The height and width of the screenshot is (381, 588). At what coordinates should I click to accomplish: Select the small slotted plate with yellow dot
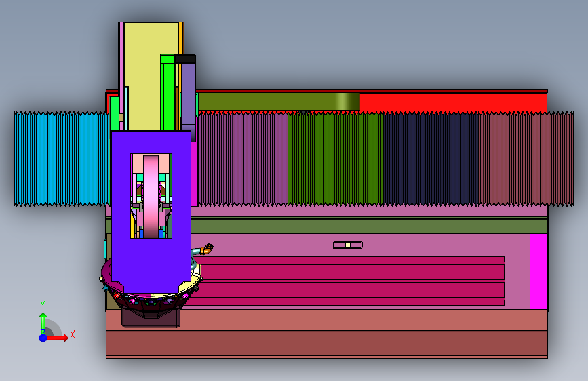click(x=348, y=245)
